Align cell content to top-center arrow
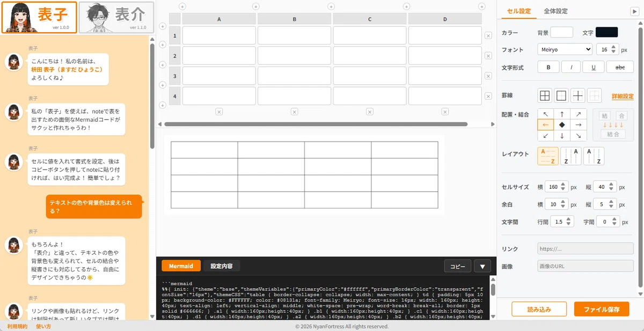The image size is (644, 331). pos(562,114)
